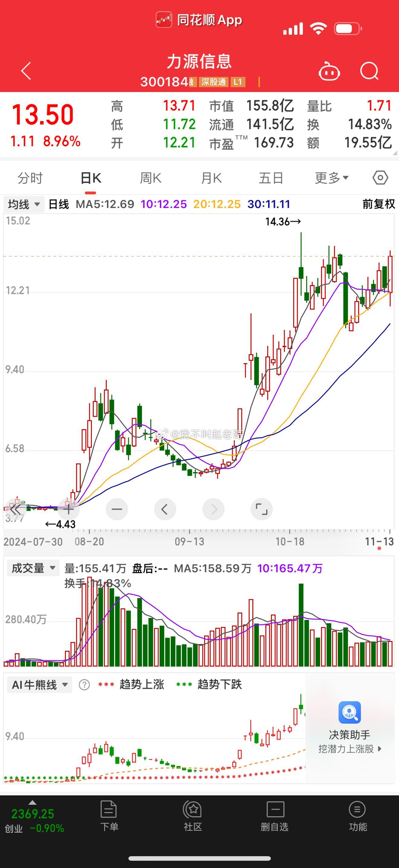The width and height of the screenshot is (399, 868).
Task: Open AI牛熊线 indicator dropdown
Action: (x=40, y=685)
